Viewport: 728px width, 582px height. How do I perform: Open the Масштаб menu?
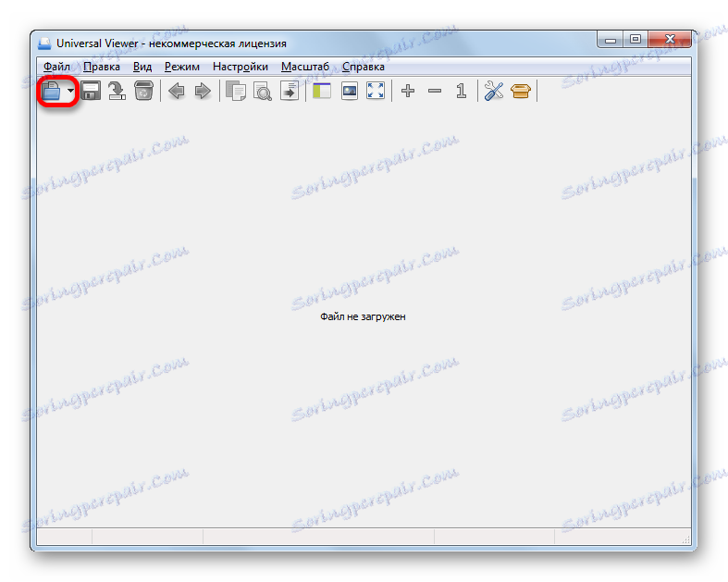(305, 67)
